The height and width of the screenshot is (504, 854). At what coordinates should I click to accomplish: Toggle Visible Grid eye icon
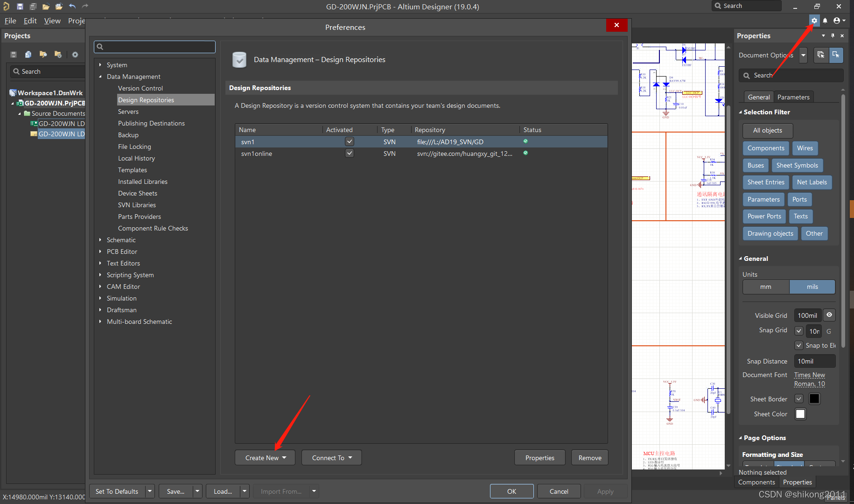click(829, 315)
